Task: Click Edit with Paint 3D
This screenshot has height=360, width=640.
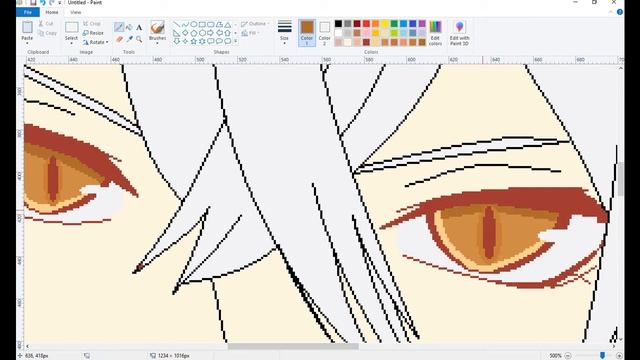Action: coord(459,33)
